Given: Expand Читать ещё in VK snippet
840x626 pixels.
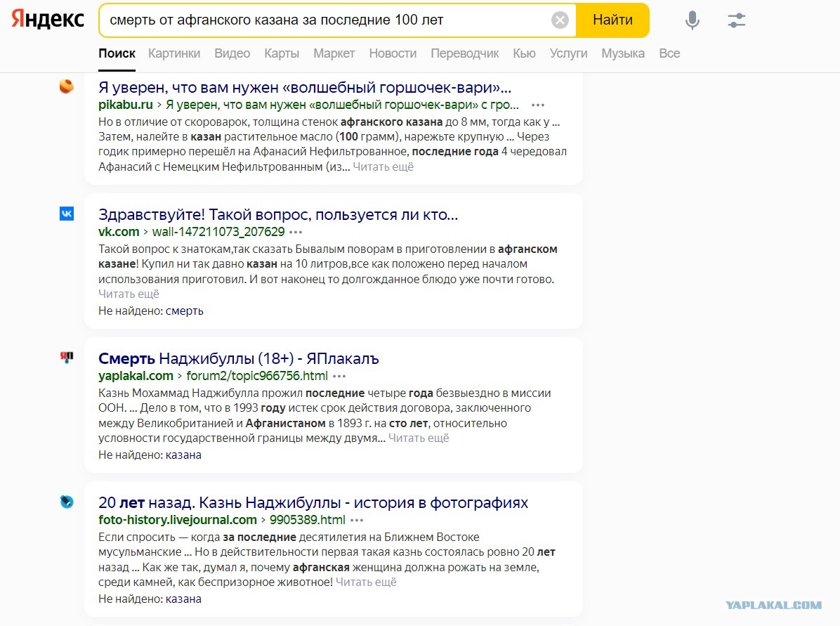Looking at the screenshot, I should [129, 294].
